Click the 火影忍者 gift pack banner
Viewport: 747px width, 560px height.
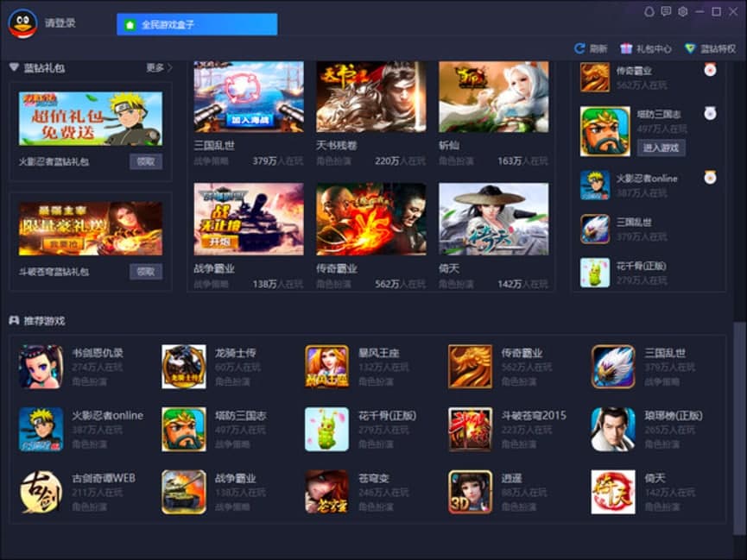point(91,118)
